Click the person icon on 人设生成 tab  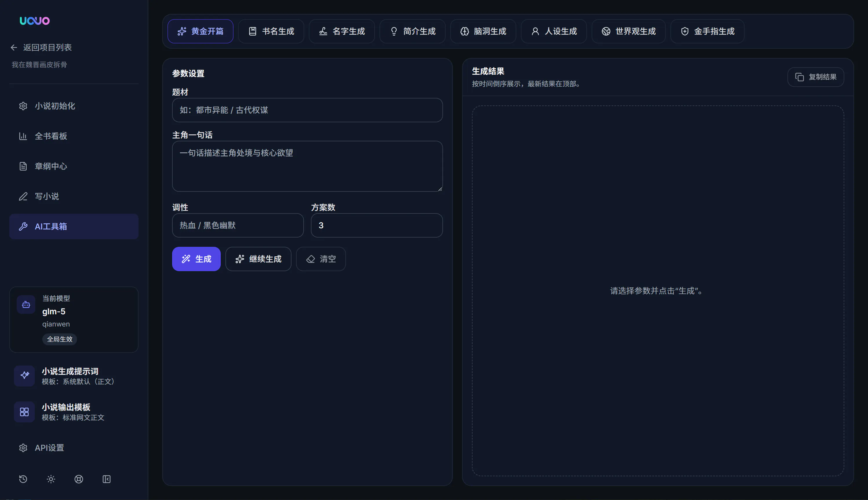[535, 31]
